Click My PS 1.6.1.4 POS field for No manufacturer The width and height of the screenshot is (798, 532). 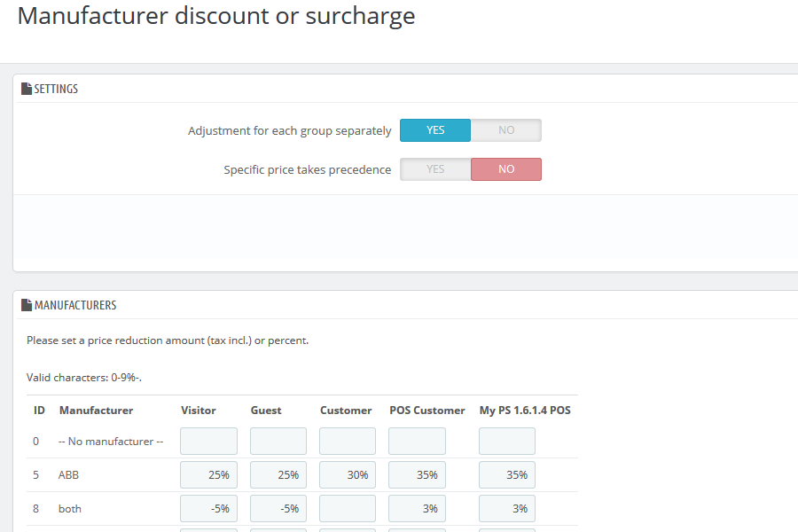pos(507,441)
